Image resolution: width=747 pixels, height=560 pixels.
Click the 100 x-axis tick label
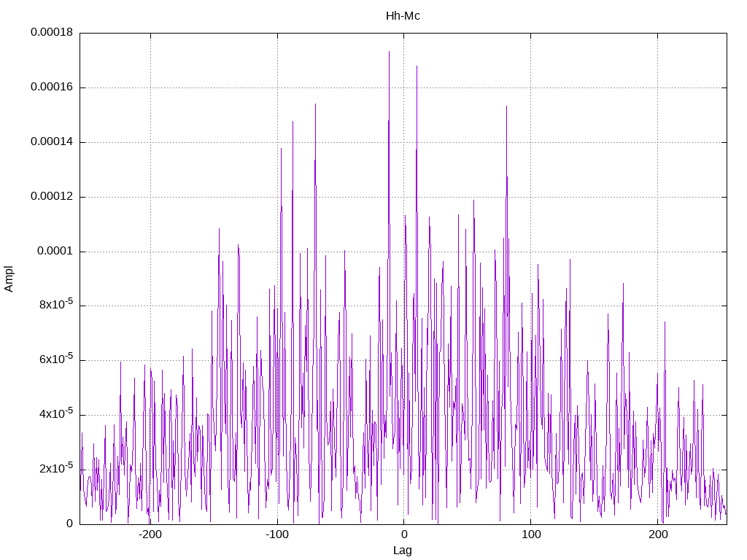click(x=531, y=534)
